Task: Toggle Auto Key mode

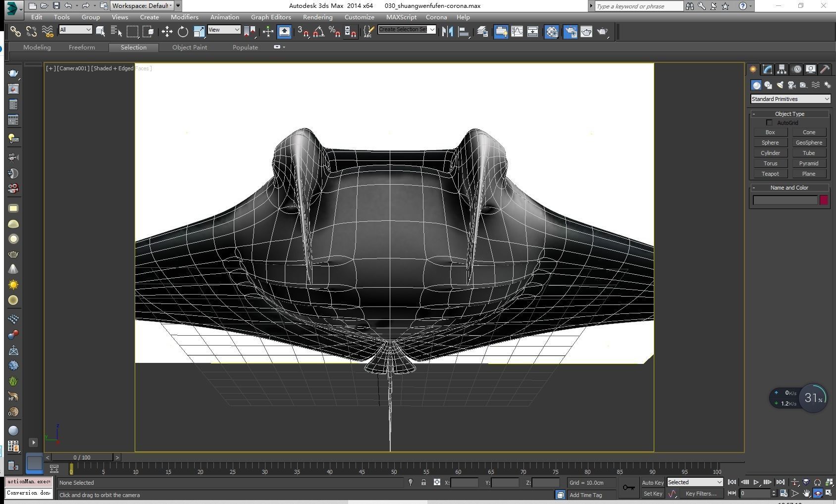Action: [652, 483]
